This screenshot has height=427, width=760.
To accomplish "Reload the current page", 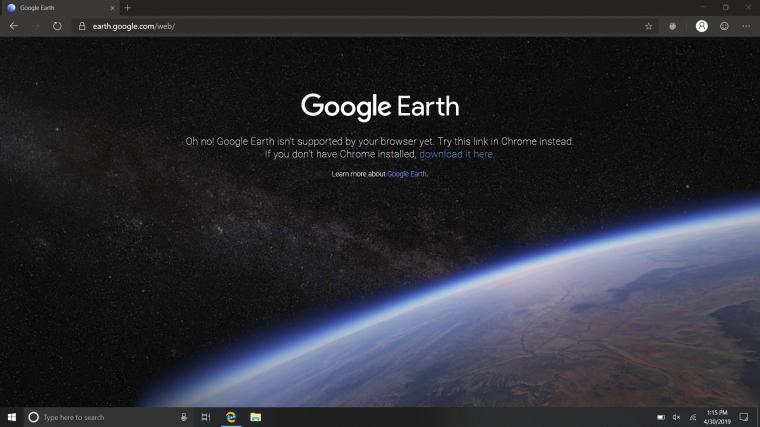I will coord(57,26).
